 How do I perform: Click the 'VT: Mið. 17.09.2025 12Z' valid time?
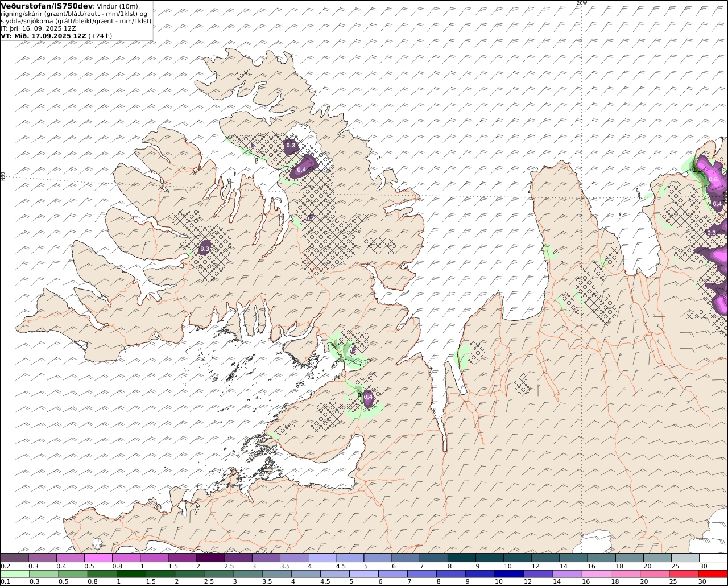click(x=44, y=35)
